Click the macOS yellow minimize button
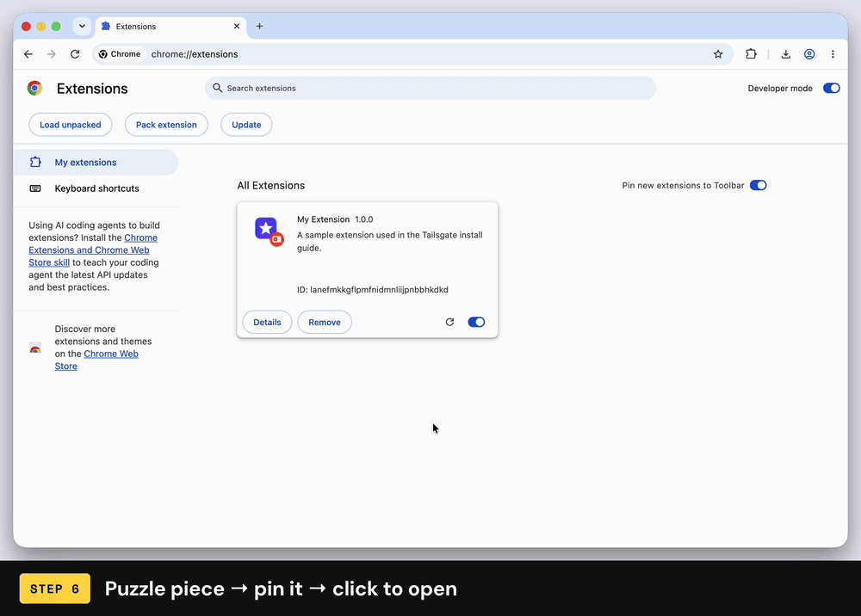This screenshot has width=861, height=616. click(x=40, y=27)
